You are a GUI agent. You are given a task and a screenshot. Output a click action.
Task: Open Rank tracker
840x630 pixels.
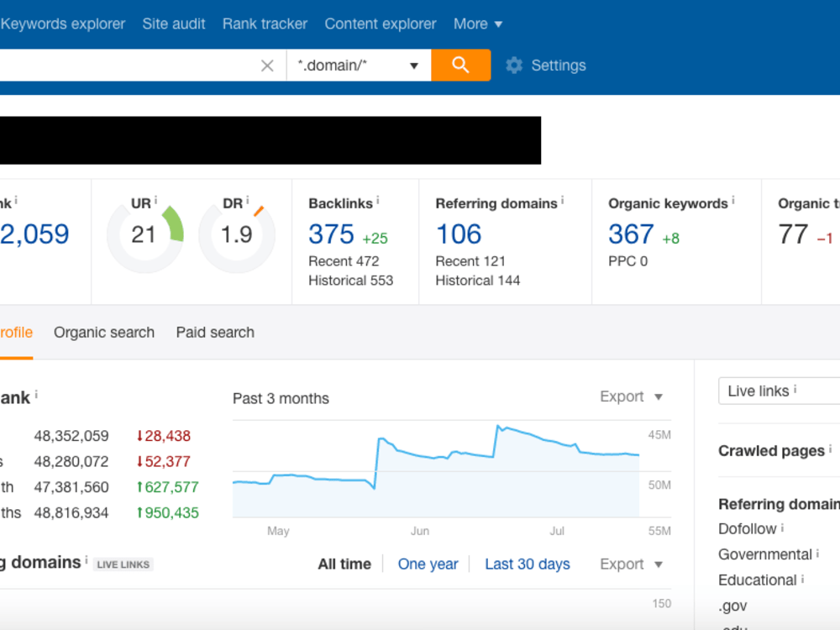(x=265, y=24)
